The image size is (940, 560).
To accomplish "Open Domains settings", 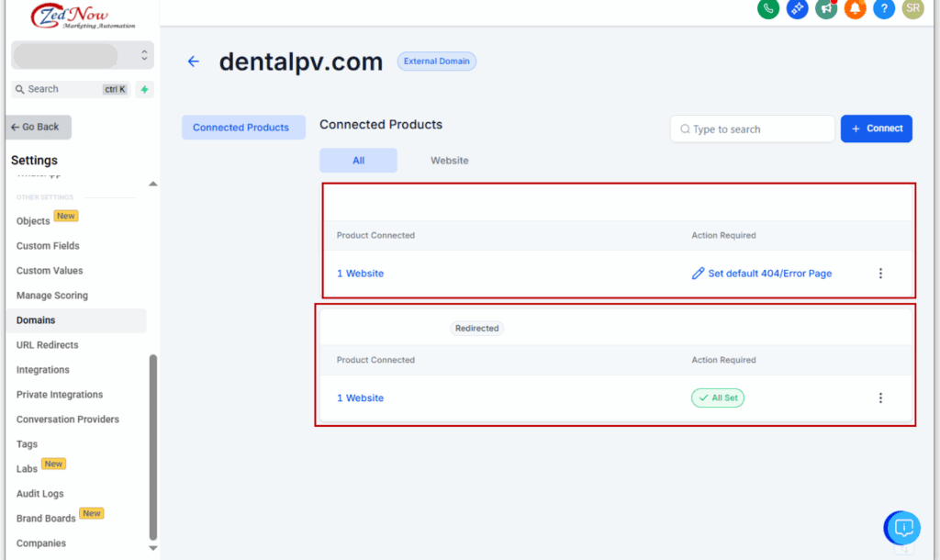I will (76, 320).
